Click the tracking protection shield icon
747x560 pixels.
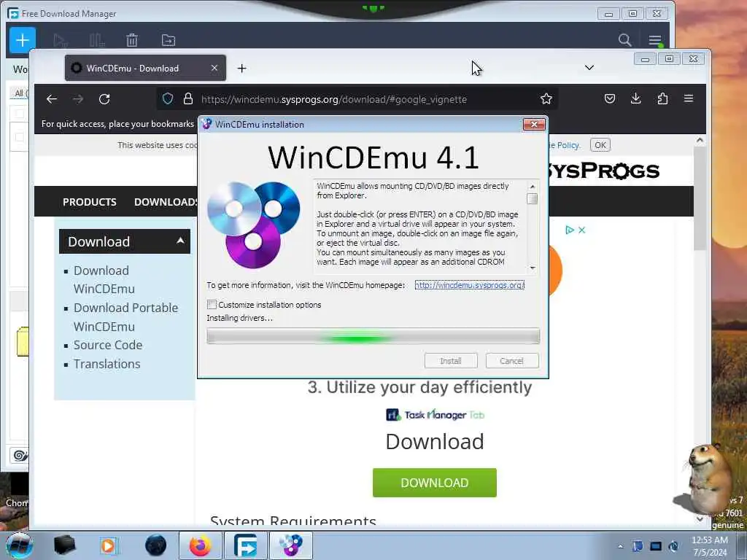[168, 99]
